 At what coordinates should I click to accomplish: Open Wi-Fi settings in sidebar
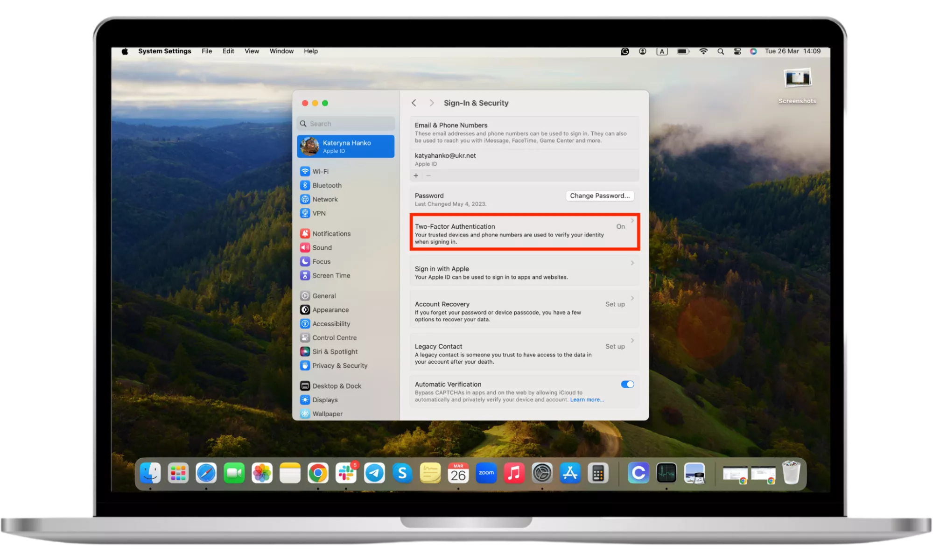(320, 171)
